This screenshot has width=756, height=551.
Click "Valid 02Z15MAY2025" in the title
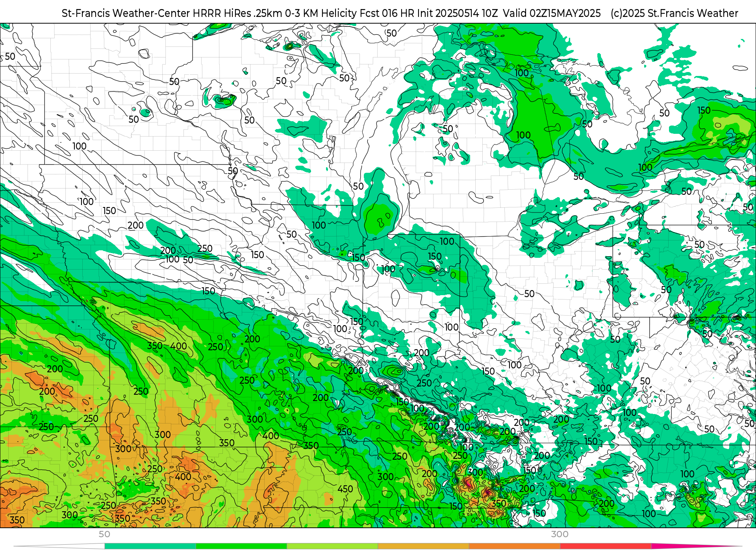click(552, 13)
